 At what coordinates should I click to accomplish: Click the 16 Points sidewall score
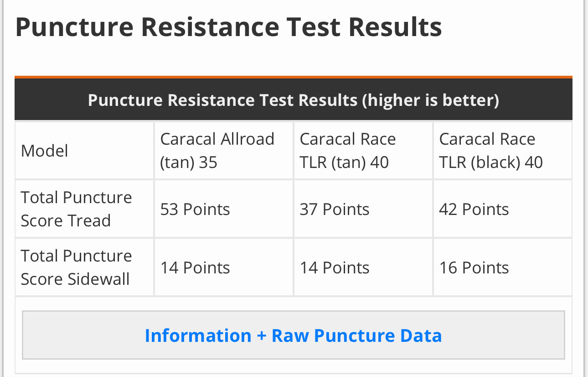474,267
